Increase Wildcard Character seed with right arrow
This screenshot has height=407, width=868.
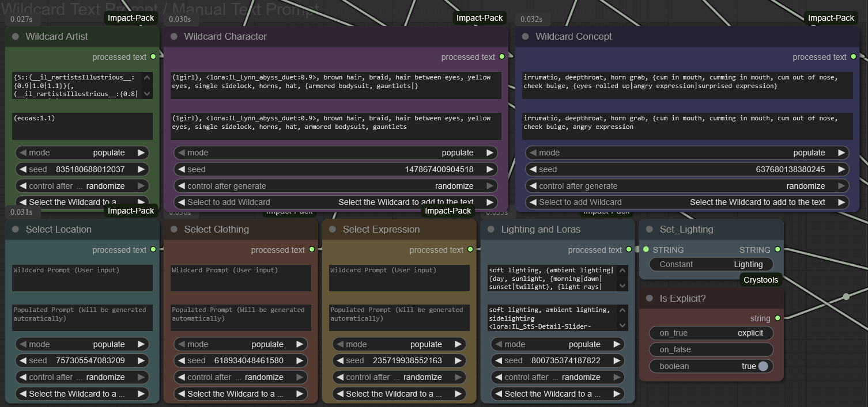tap(490, 169)
